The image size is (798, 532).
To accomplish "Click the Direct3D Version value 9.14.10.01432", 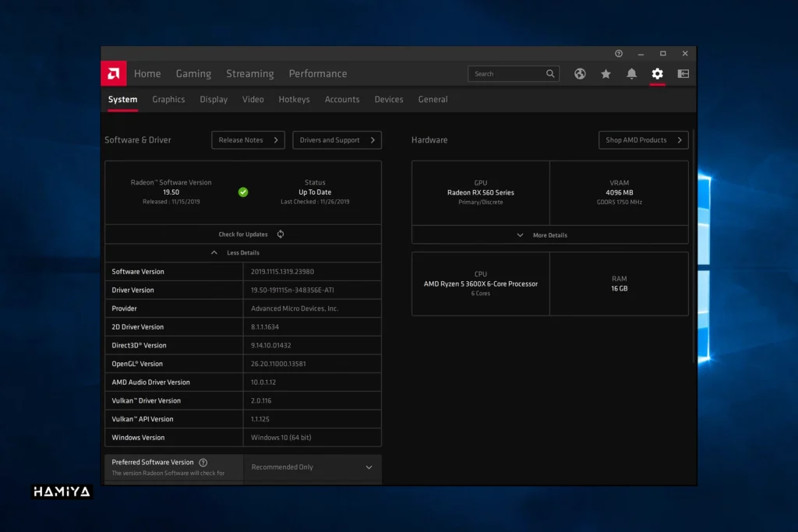I will [270, 345].
